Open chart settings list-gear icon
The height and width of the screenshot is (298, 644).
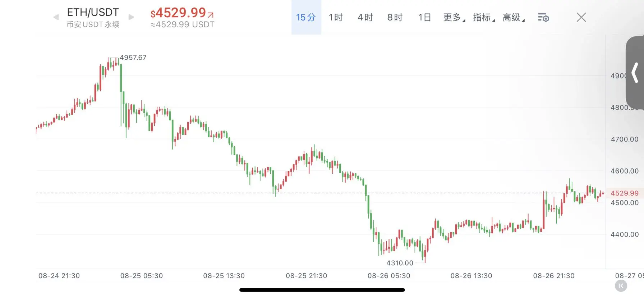[x=543, y=17]
